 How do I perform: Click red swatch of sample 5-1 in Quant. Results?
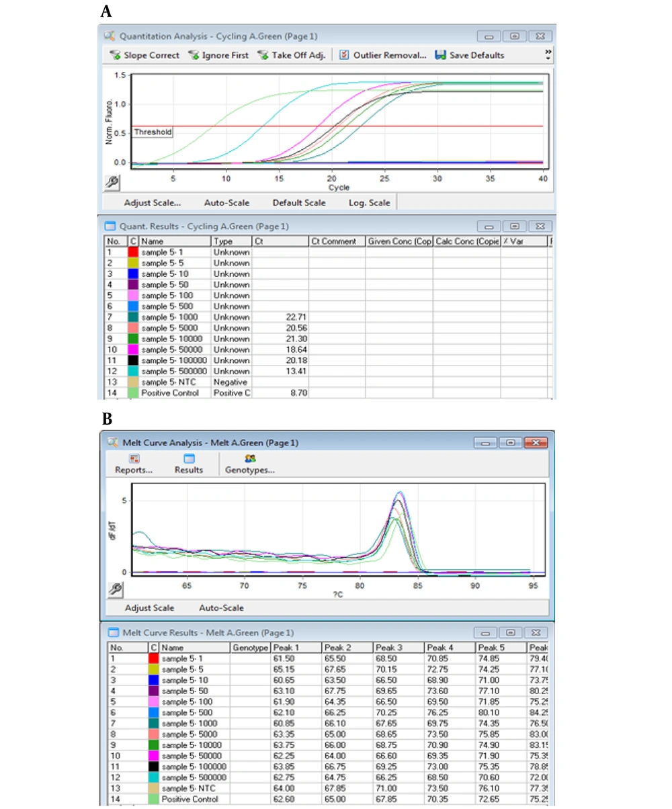(x=133, y=253)
